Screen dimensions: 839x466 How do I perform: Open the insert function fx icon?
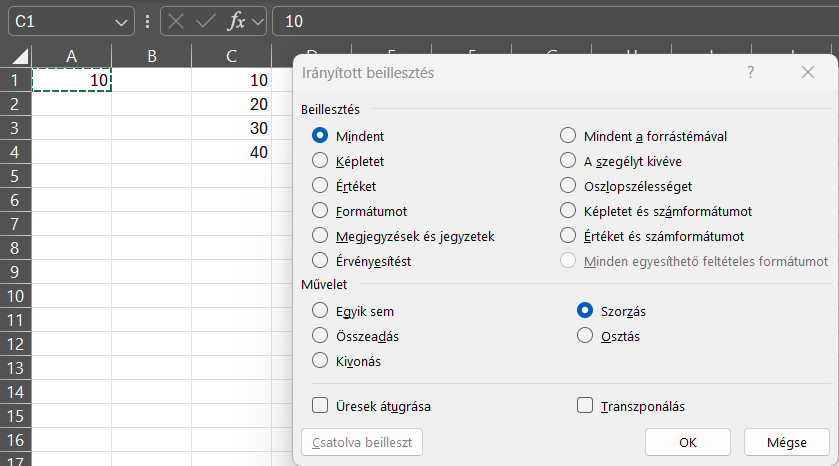(x=236, y=21)
